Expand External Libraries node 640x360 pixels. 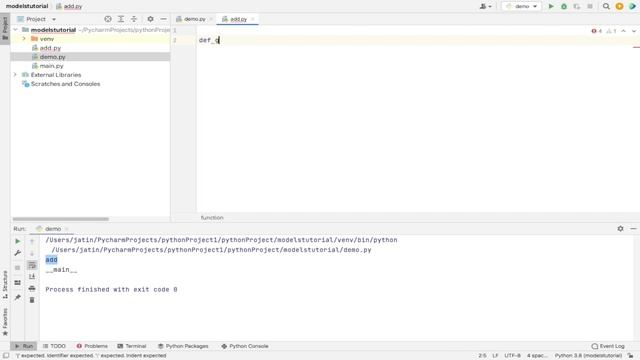(16, 75)
